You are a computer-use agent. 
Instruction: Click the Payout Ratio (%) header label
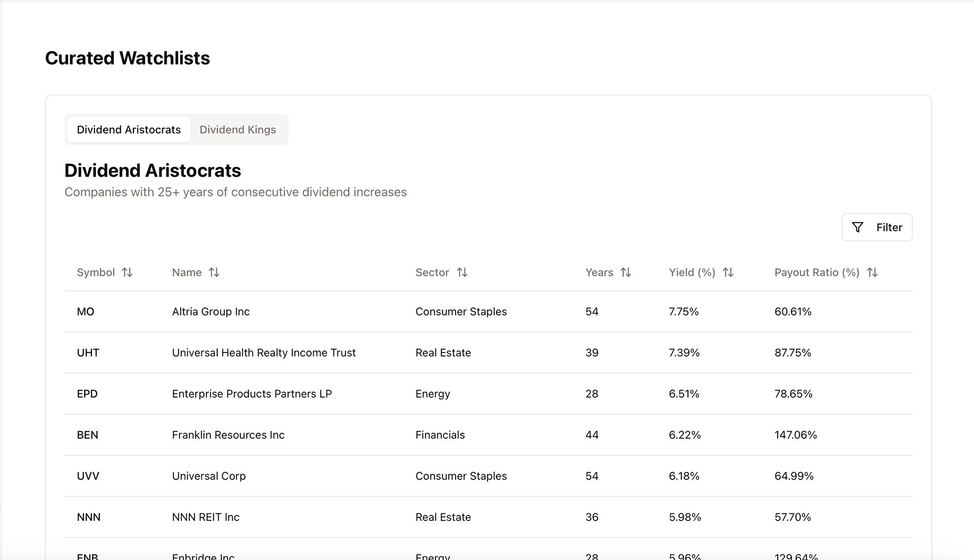coord(817,272)
